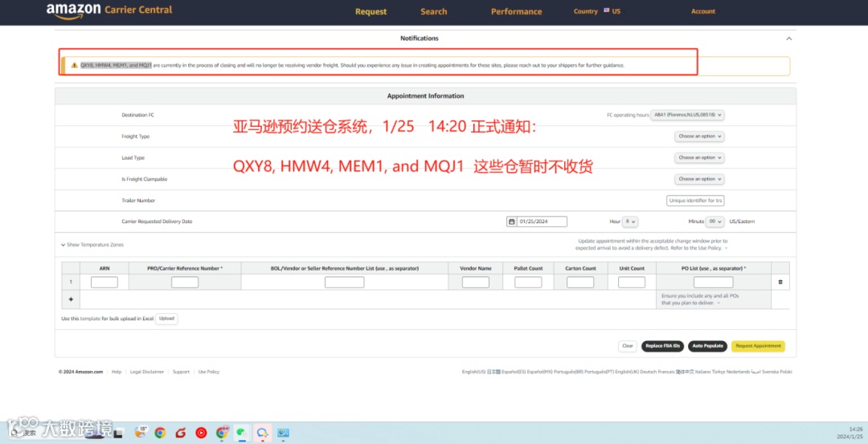Click the PRO/Carrier Reference Number input
The image size is (868, 444).
coord(185,282)
